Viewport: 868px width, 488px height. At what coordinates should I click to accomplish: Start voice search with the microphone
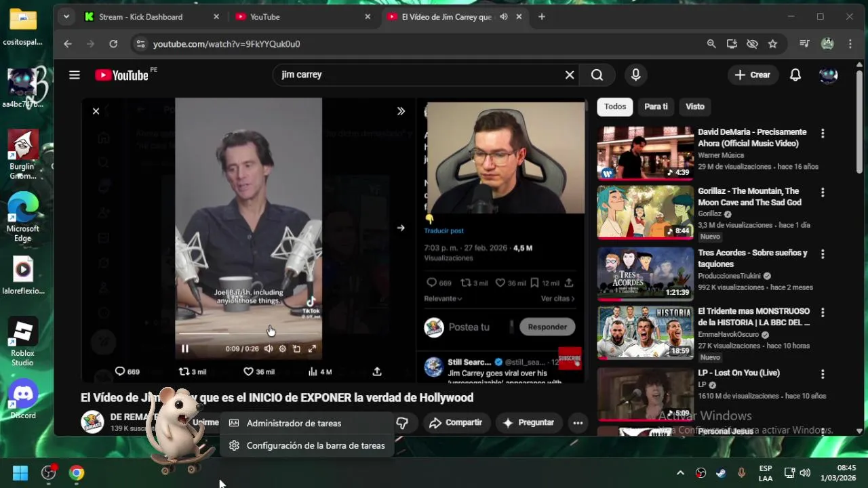click(635, 75)
